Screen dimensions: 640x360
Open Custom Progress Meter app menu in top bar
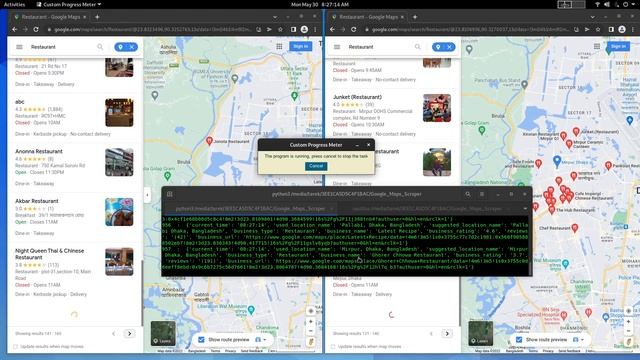pos(69,4)
